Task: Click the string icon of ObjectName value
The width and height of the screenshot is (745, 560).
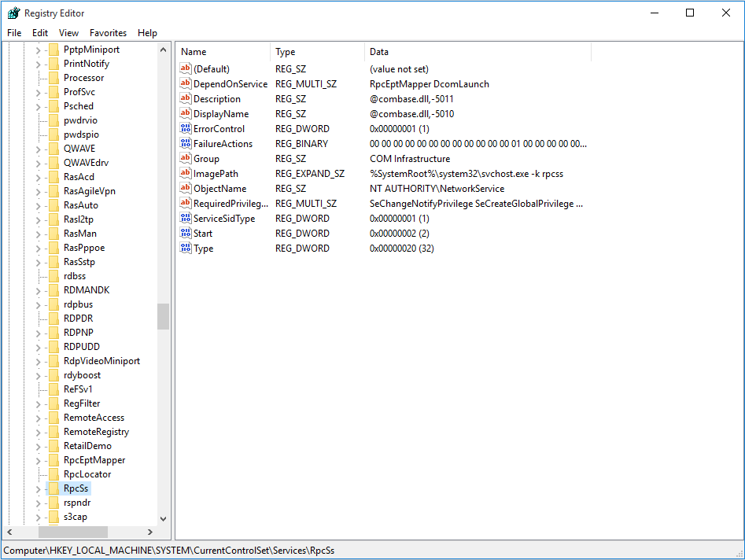Action: tap(186, 189)
